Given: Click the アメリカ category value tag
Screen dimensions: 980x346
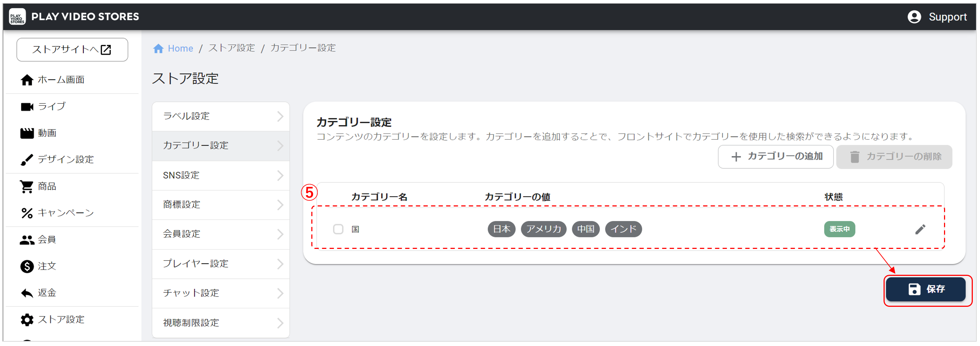Looking at the screenshot, I should (x=543, y=229).
